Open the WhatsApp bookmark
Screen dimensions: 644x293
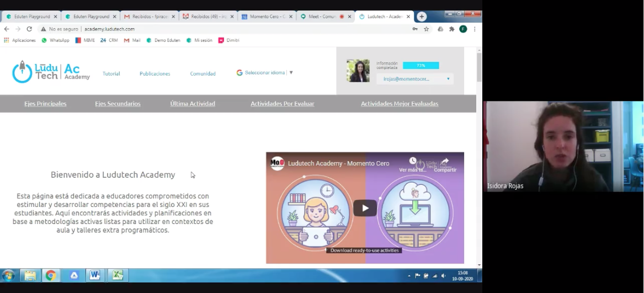55,40
